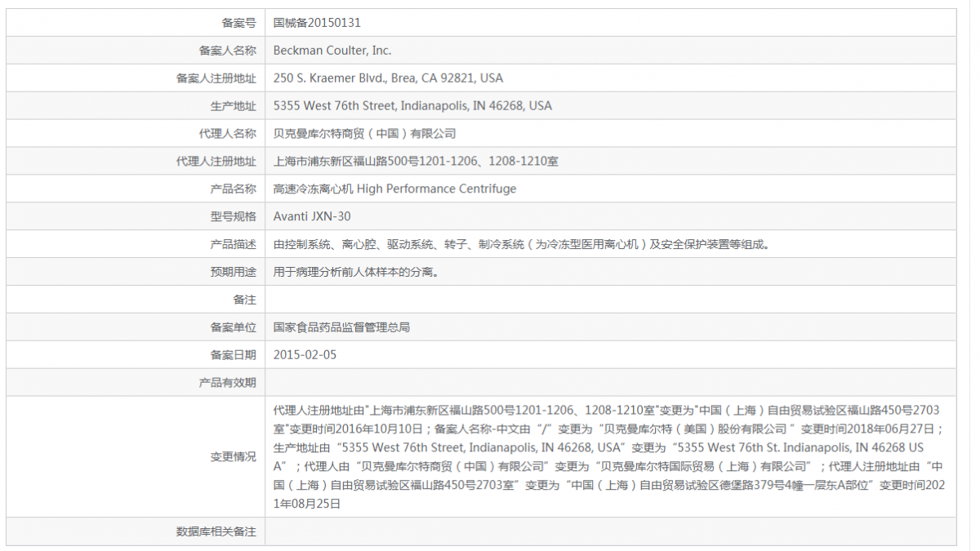The image size is (980, 551).
Task: Click the 备案人名称 label
Action: click(x=227, y=51)
